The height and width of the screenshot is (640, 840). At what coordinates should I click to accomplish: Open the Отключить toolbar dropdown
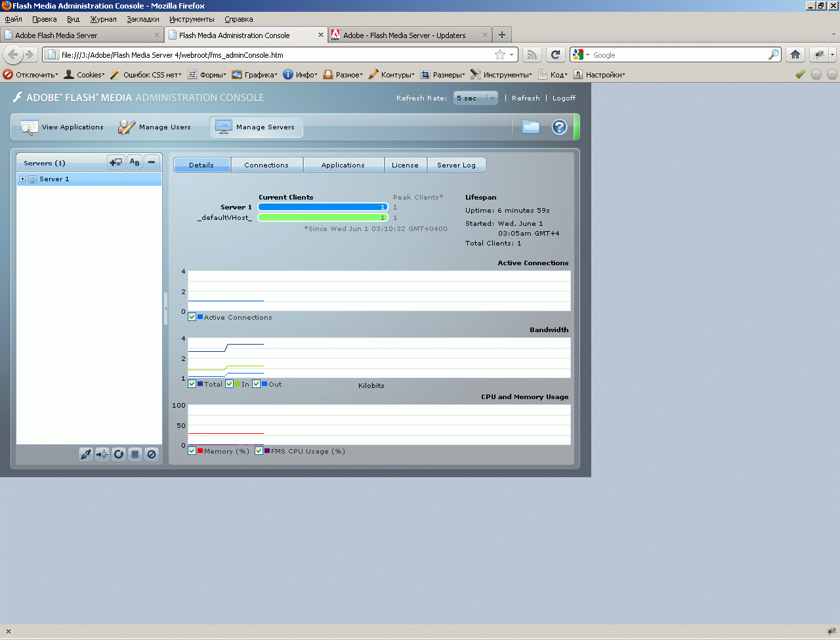coord(31,74)
